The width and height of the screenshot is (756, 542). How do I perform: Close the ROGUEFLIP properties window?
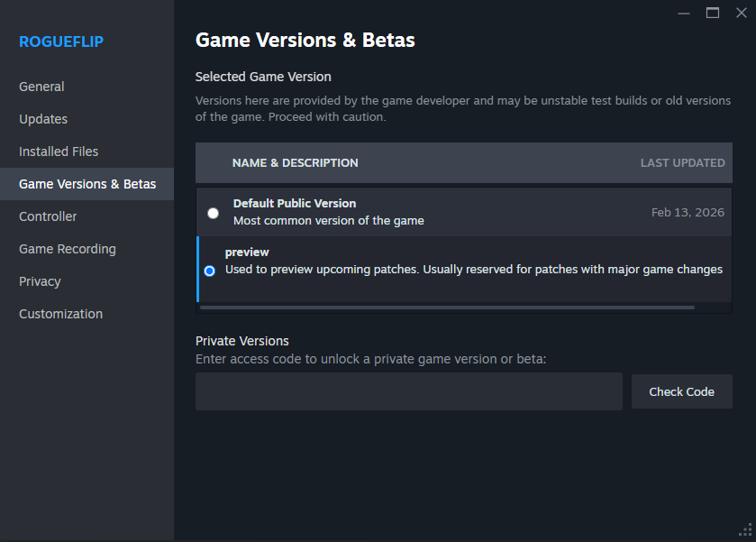(x=741, y=13)
